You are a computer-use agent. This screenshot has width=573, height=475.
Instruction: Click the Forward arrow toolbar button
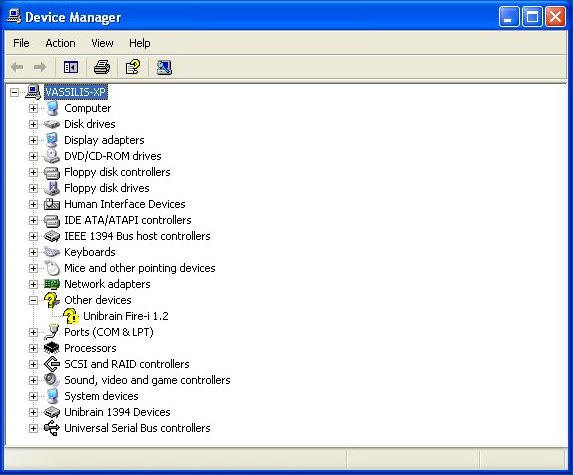click(x=40, y=67)
